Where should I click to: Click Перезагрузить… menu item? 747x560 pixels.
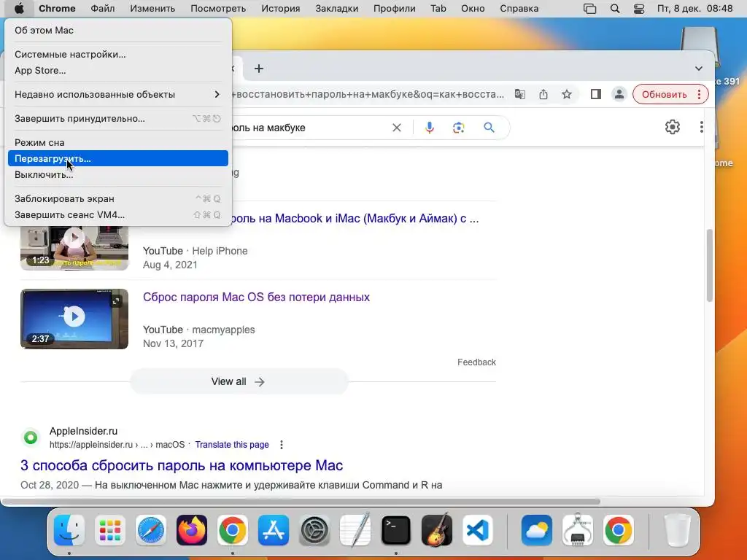coord(118,158)
